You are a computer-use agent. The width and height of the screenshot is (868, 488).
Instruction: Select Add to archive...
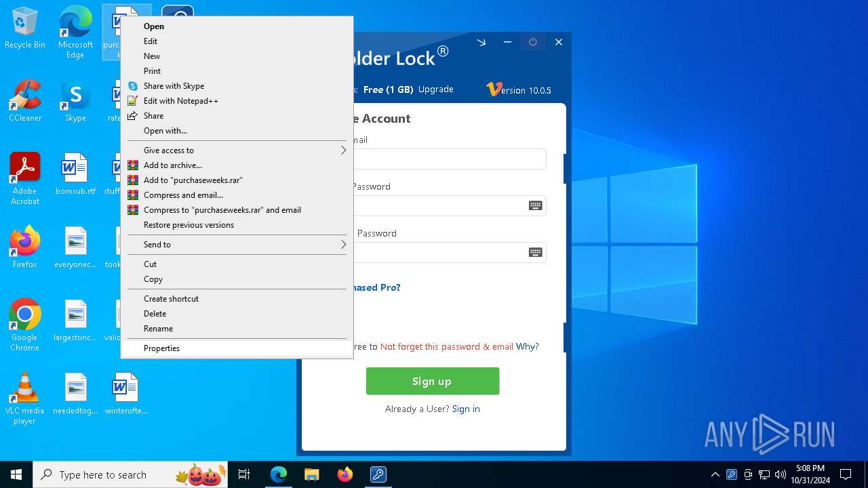click(x=237, y=165)
